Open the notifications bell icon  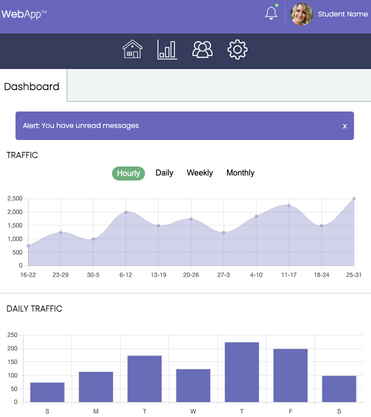coord(271,13)
